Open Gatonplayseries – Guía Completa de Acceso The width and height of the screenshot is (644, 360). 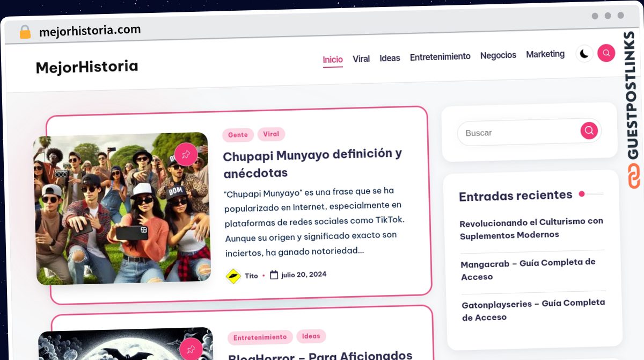(533, 310)
